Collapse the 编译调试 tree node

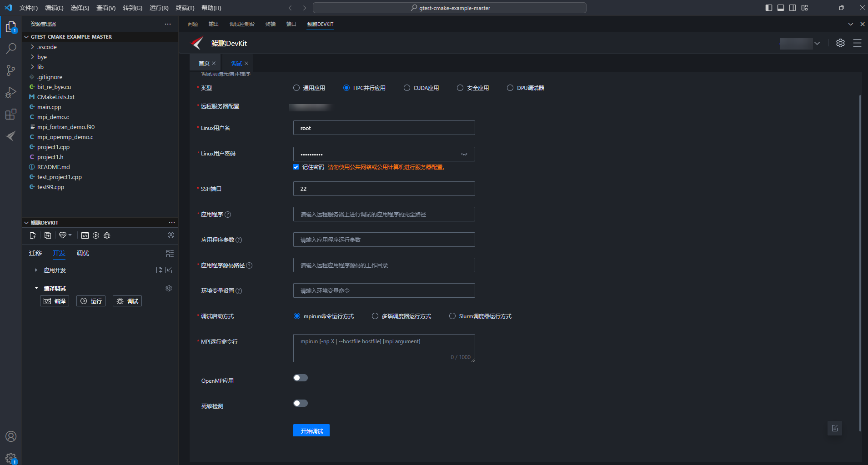pos(36,288)
